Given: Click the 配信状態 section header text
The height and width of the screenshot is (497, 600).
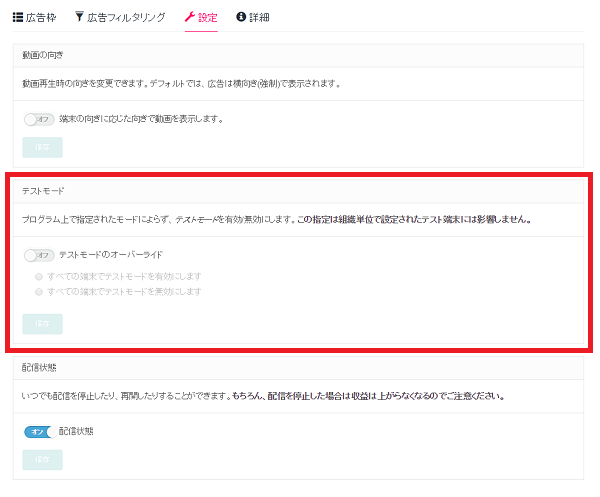Looking at the screenshot, I should (x=39, y=368).
